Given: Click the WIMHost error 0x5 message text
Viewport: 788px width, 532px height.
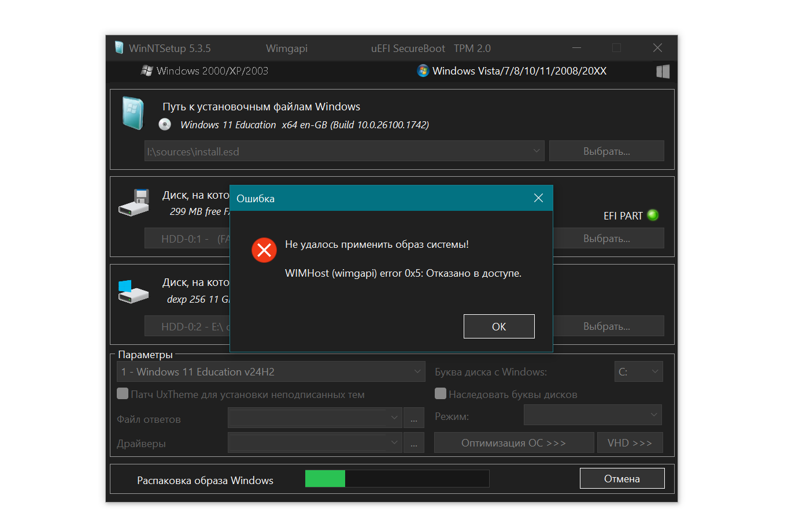Looking at the screenshot, I should [x=404, y=273].
